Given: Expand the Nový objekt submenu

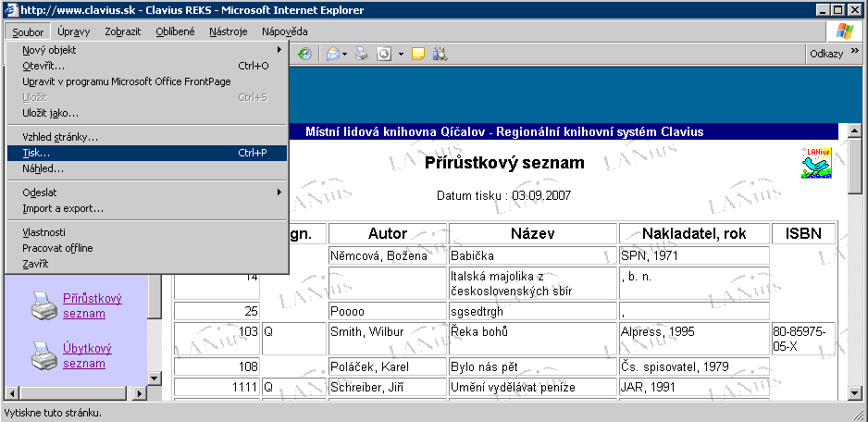Looking at the screenshot, I should click(x=147, y=50).
